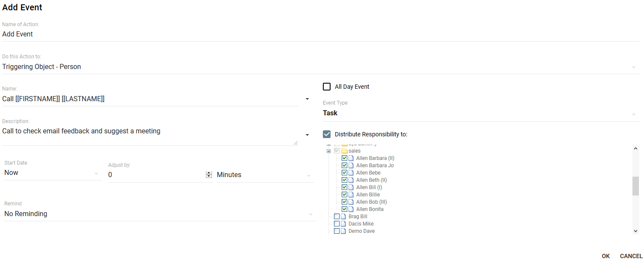The width and height of the screenshot is (644, 265).
Task: Click the Allen Bonita document icon
Action: pyautogui.click(x=351, y=209)
